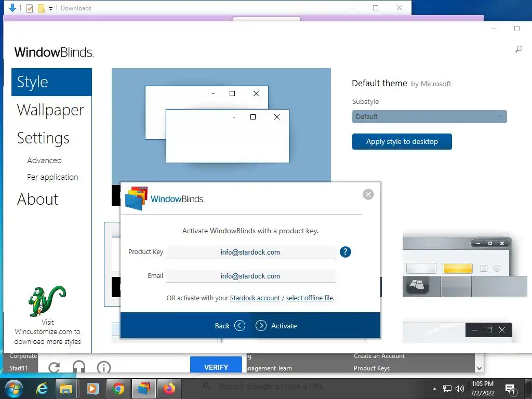Close the activation dialog with X

[x=368, y=194]
